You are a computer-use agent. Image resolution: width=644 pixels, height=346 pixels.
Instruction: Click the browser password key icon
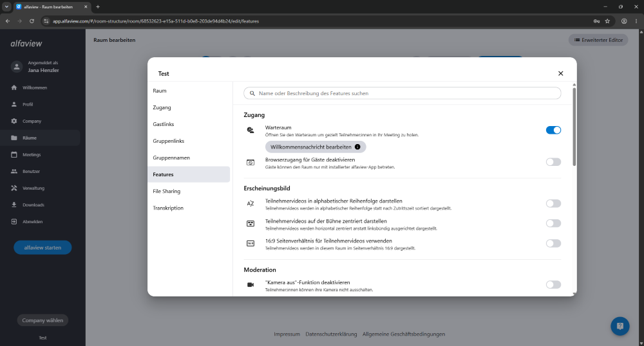click(x=596, y=21)
